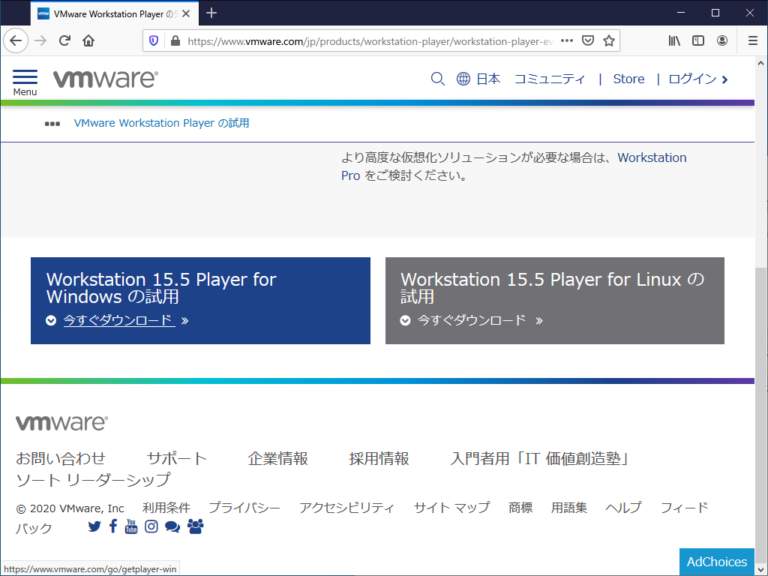This screenshot has height=576, width=768.
Task: Close the VMware Workstation Player tab
Action: tap(186, 14)
